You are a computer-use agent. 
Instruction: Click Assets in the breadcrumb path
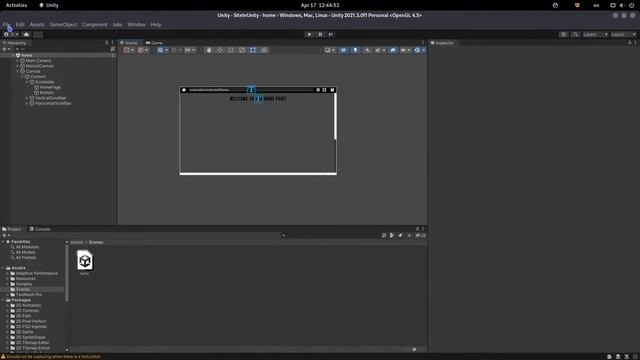point(77,242)
